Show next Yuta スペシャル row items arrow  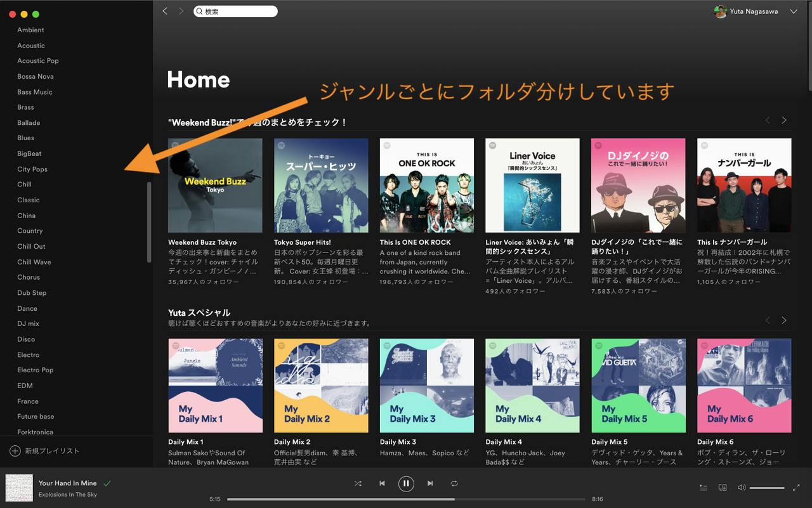coord(784,320)
